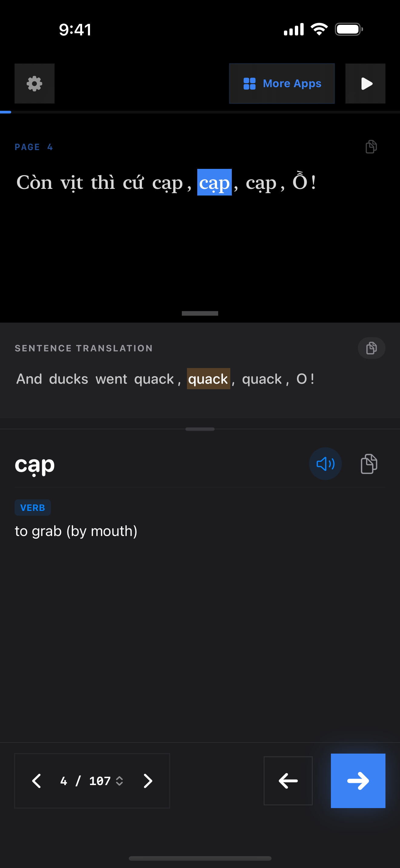Copy the sentence translation text
This screenshot has height=868, width=400.
click(x=371, y=348)
